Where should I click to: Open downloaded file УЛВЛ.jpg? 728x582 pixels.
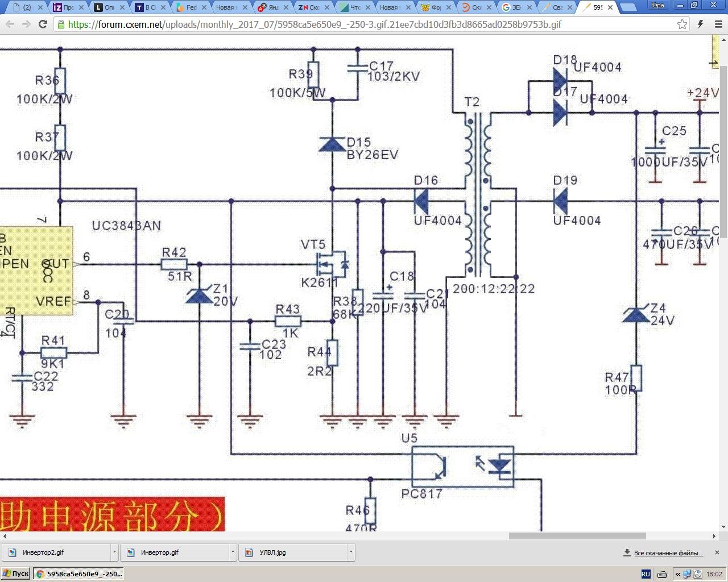(292, 552)
